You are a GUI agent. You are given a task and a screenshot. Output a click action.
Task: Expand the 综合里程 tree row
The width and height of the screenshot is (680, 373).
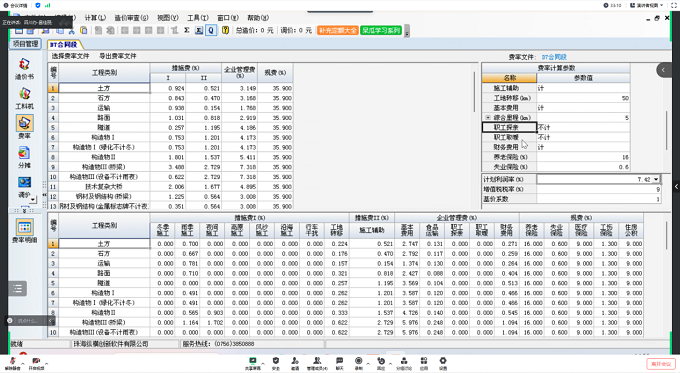[x=488, y=118]
